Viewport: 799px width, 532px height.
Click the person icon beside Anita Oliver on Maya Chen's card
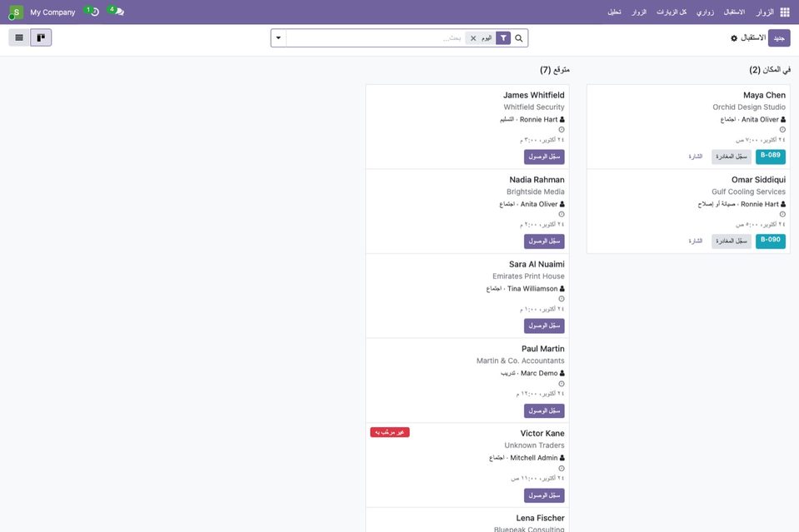783,120
